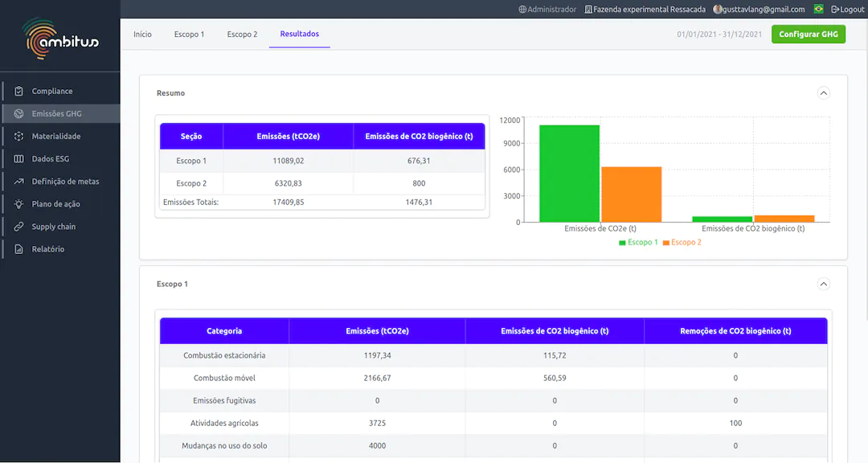Switch to the Escopo 2 tab

[242, 35]
